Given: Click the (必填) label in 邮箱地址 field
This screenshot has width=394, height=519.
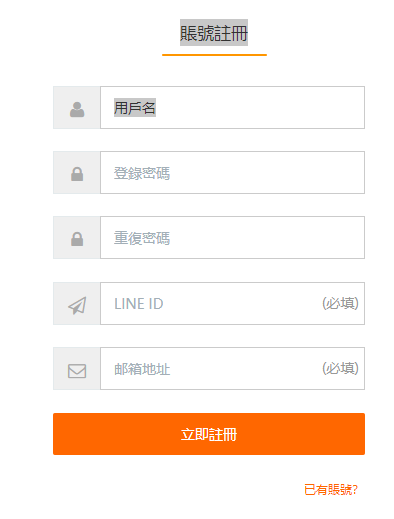Looking at the screenshot, I should click(x=340, y=368).
